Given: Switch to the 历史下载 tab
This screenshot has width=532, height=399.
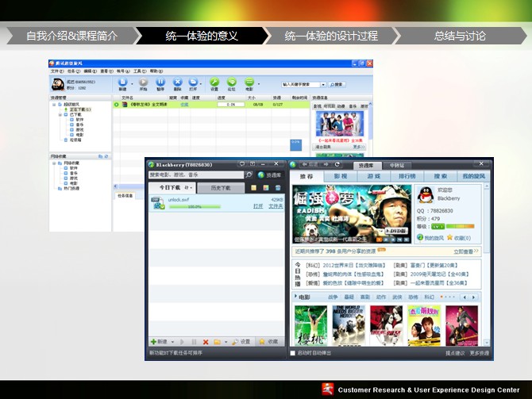Looking at the screenshot, I should pyautogui.click(x=221, y=188).
